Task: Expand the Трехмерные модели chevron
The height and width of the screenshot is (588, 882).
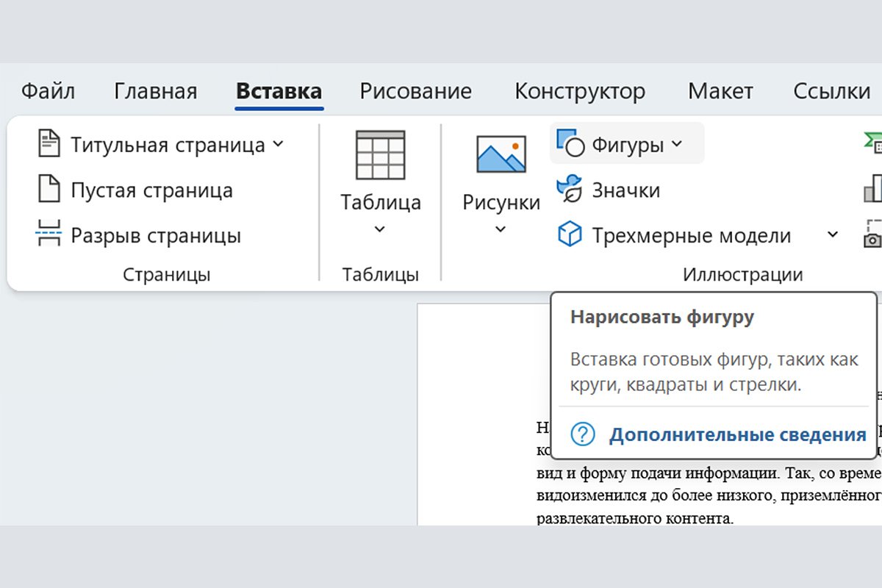Action: (834, 234)
